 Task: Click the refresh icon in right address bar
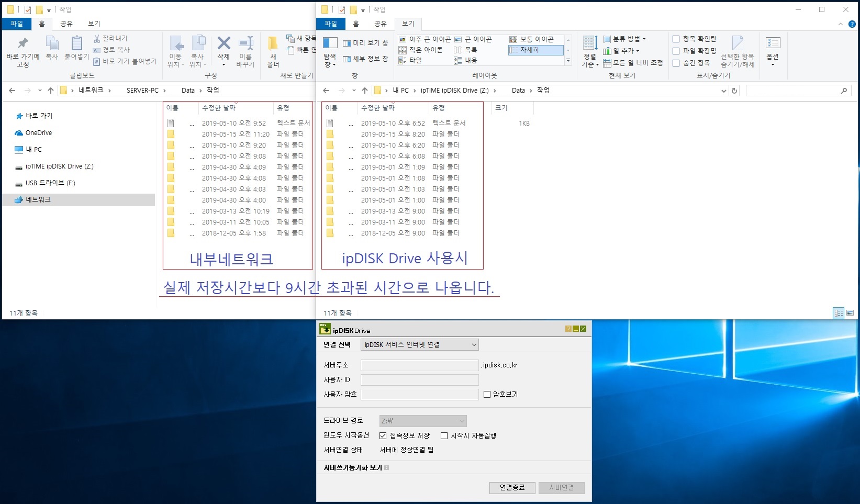(734, 91)
